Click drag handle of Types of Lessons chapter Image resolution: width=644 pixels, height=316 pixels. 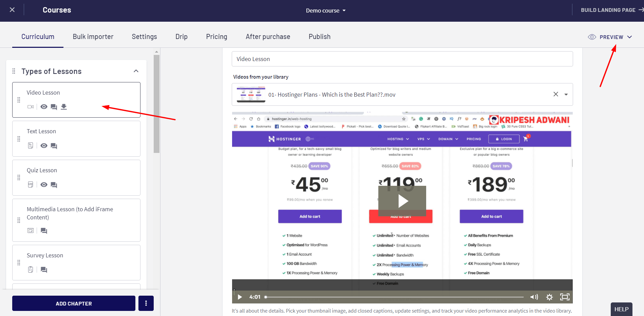(x=14, y=71)
